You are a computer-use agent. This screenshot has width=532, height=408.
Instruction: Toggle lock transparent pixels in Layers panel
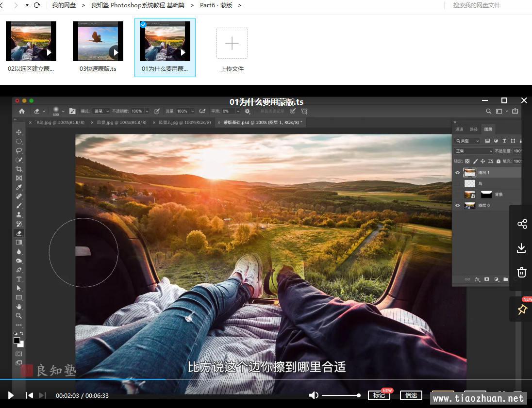[x=467, y=161]
